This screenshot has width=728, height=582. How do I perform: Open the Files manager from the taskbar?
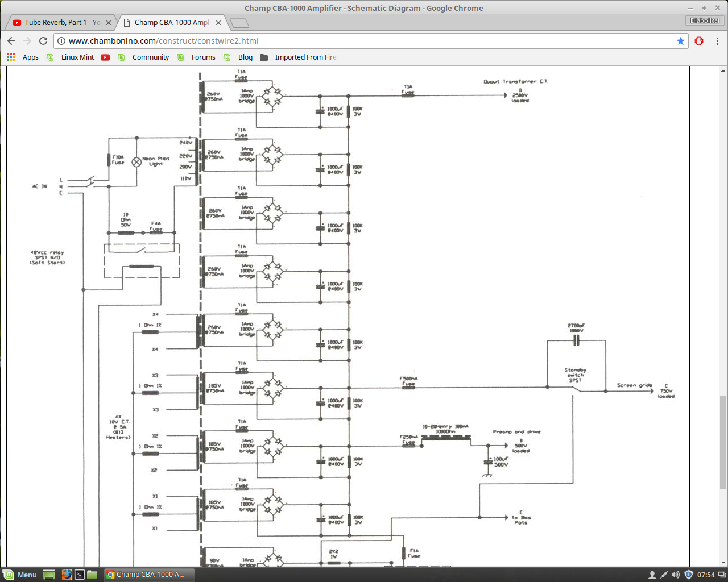click(x=92, y=575)
